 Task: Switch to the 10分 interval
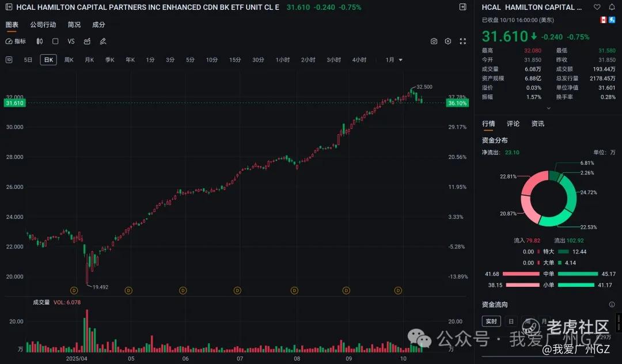[x=212, y=60]
